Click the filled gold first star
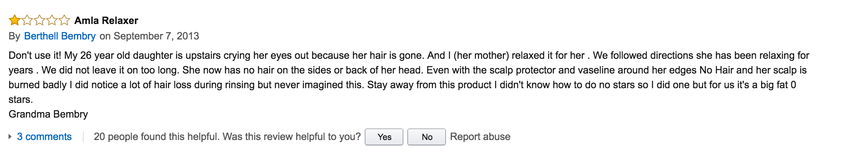Screen dimensions: 868x164 click(x=14, y=20)
